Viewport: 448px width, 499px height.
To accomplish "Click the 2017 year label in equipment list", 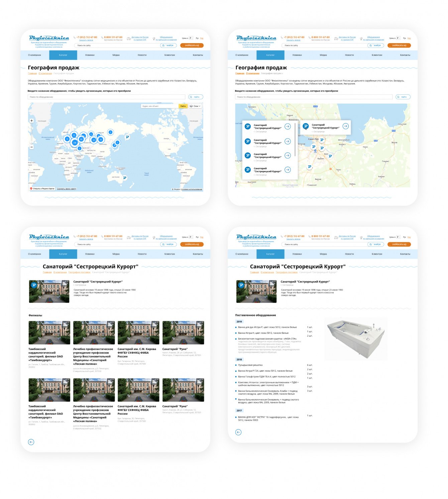I will click(239, 411).
